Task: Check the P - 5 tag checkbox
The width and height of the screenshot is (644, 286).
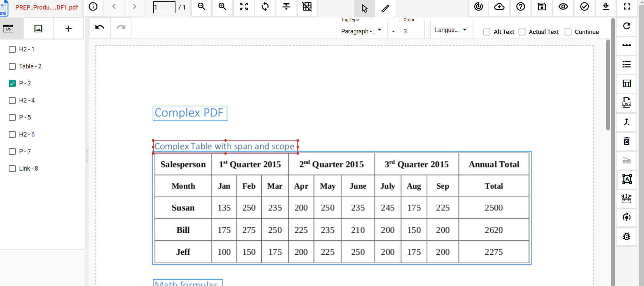Action: click(12, 117)
